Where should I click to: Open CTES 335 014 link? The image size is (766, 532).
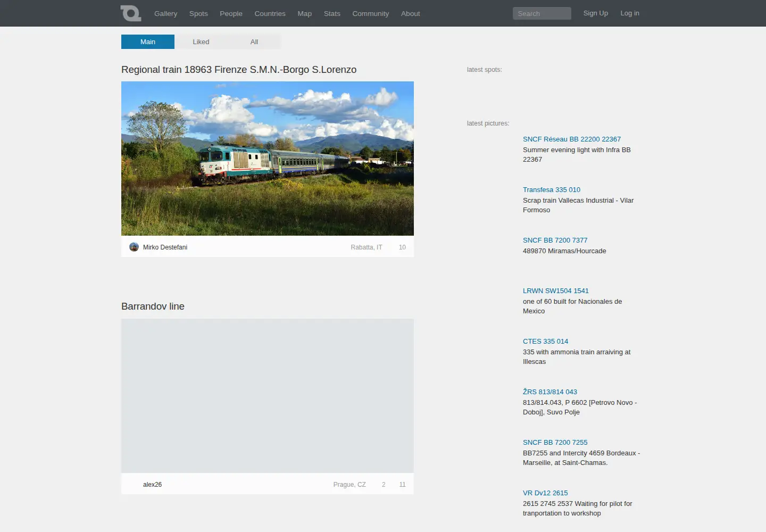[x=545, y=342]
